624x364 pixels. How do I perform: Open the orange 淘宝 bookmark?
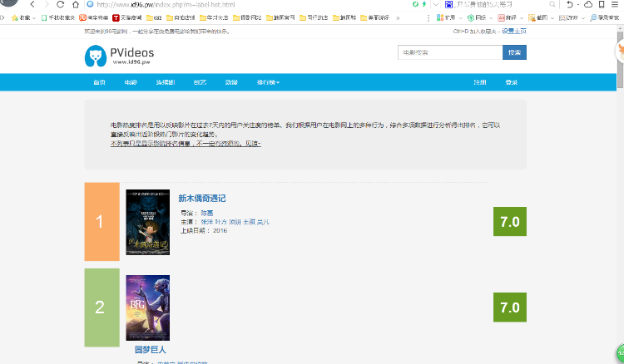(93, 18)
